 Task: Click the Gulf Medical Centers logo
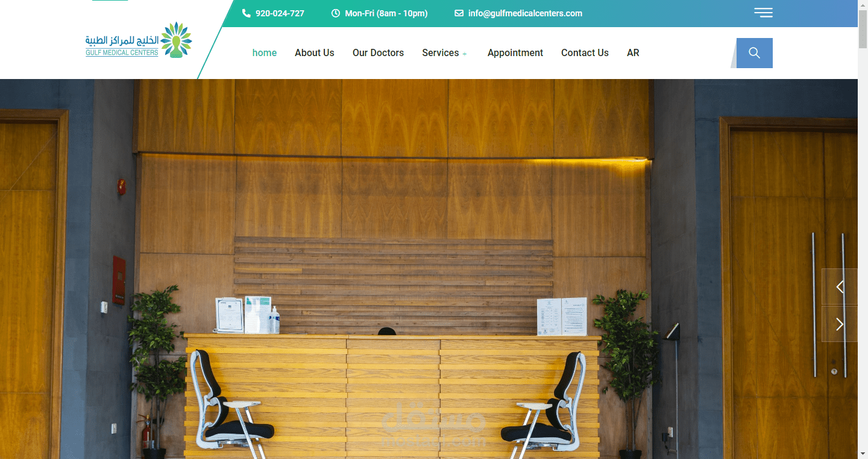(x=139, y=40)
